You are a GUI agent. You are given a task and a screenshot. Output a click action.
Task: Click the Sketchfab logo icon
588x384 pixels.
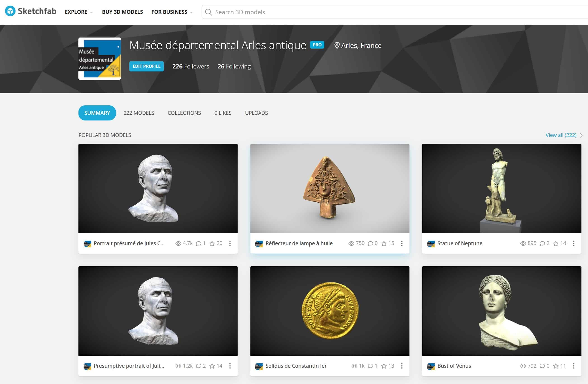click(x=10, y=11)
